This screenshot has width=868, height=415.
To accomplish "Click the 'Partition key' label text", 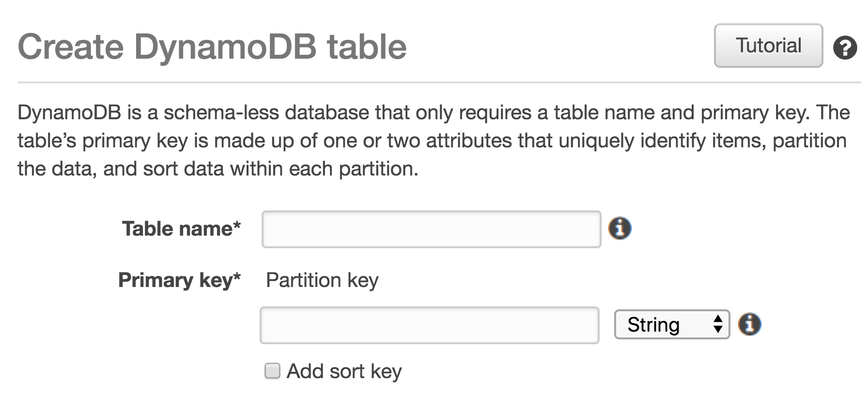I will coord(322,280).
